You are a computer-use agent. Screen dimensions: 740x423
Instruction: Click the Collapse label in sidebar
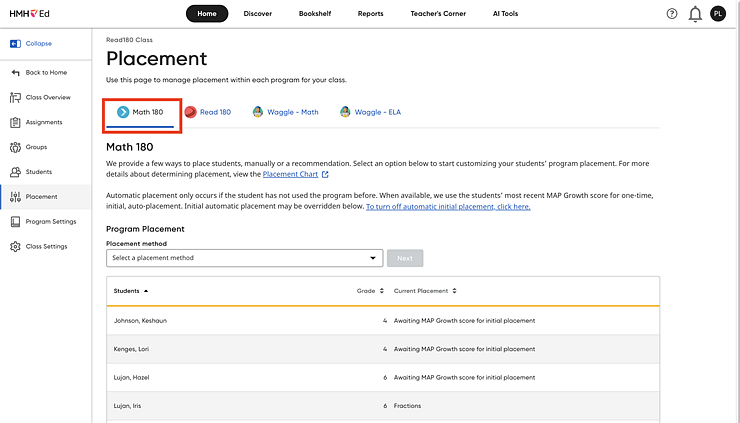pos(39,43)
